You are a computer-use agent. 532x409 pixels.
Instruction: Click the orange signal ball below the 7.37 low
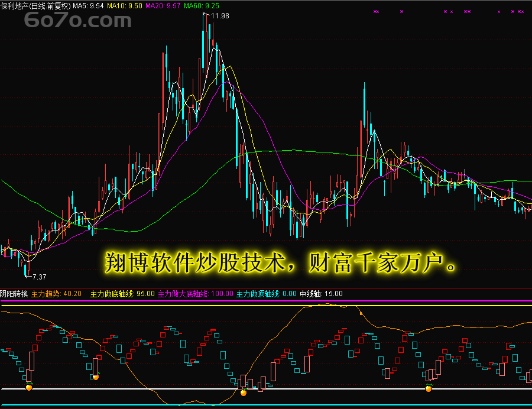point(29,387)
